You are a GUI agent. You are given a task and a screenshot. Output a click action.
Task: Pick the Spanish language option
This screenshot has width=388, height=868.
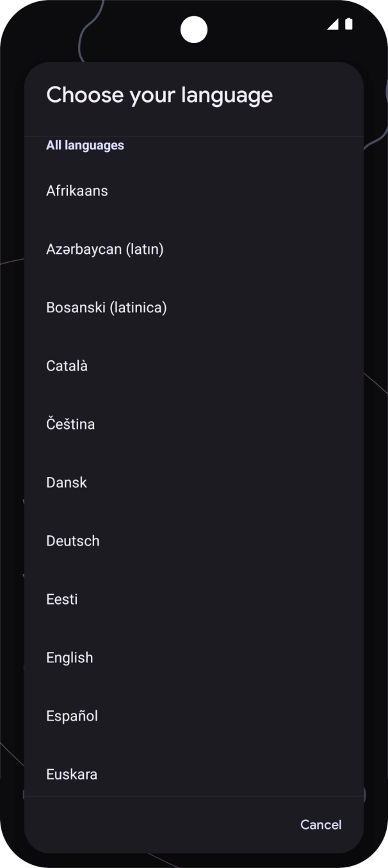coord(72,716)
